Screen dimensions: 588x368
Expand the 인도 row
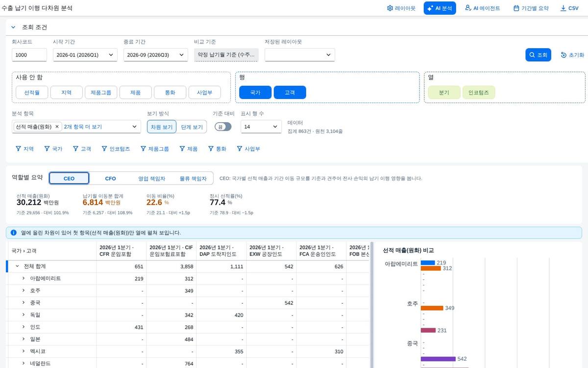(x=24, y=327)
